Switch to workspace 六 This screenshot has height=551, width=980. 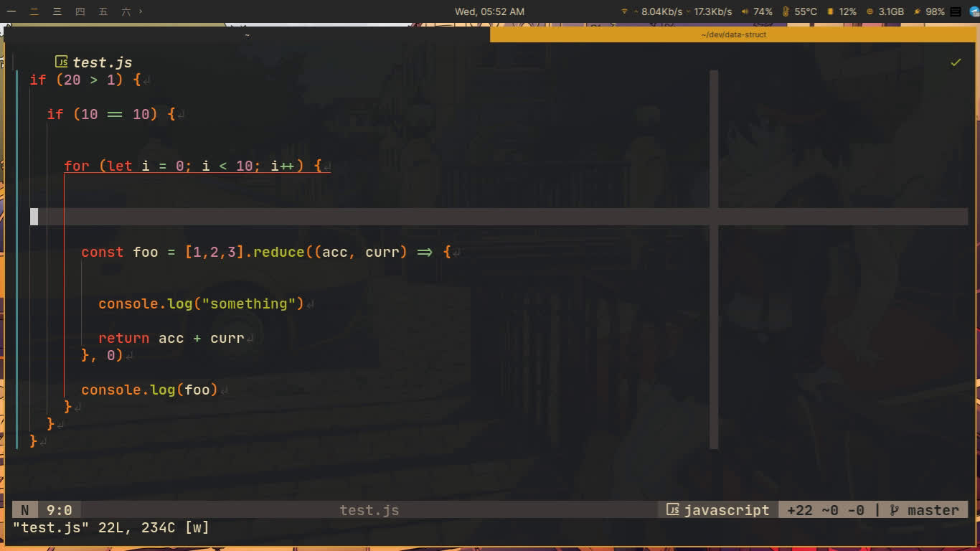pyautogui.click(x=126, y=11)
